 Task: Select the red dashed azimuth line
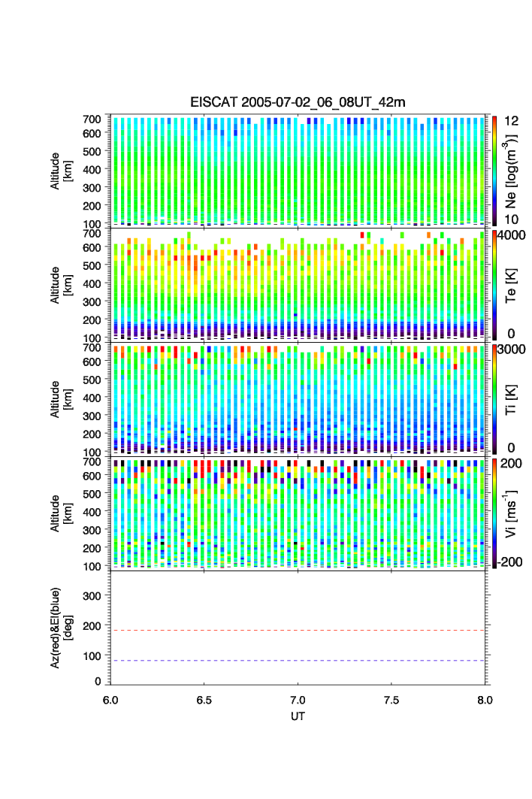pos(298,631)
